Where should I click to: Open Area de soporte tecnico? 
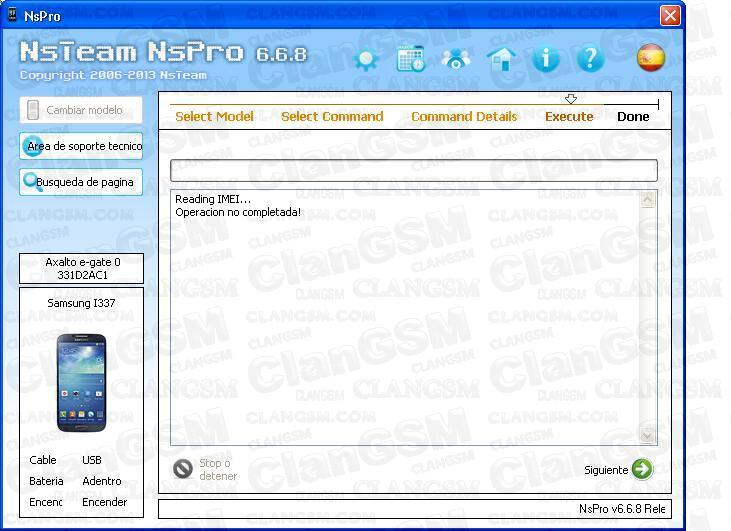click(81, 146)
